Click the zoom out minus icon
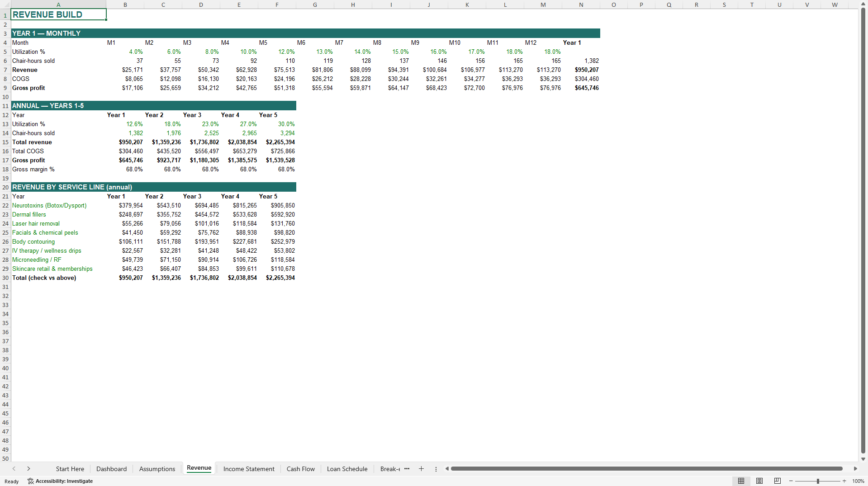This screenshot has height=486, width=868. pos(791,481)
